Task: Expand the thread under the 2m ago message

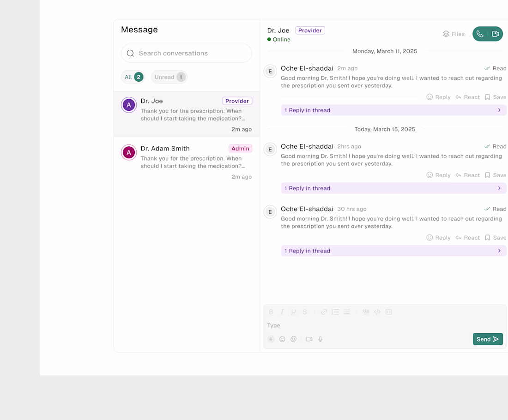Action: click(x=393, y=110)
